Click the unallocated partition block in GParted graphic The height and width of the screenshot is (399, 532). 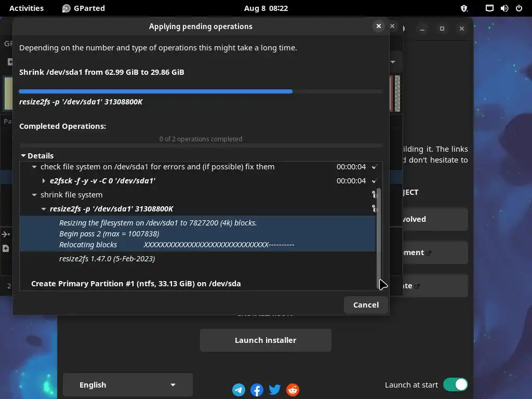point(397,94)
